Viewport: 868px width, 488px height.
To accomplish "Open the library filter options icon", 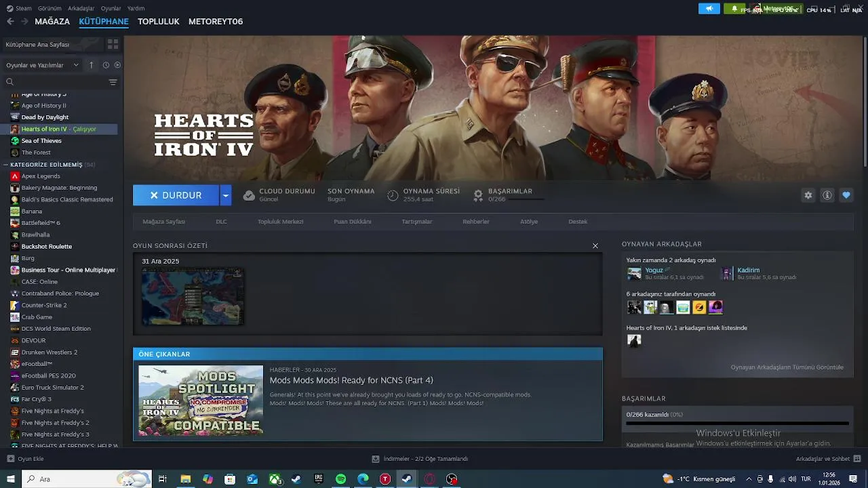I will (113, 82).
